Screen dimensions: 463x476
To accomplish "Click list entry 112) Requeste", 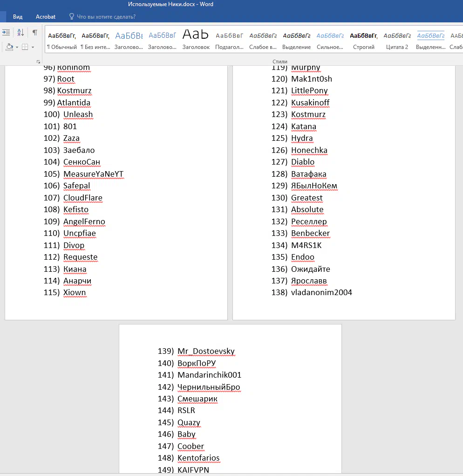I will [x=70, y=257].
